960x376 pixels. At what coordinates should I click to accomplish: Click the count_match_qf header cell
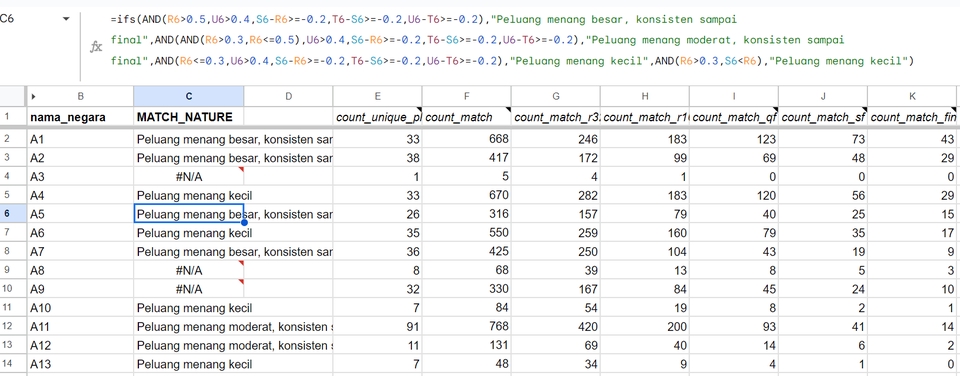(734, 117)
